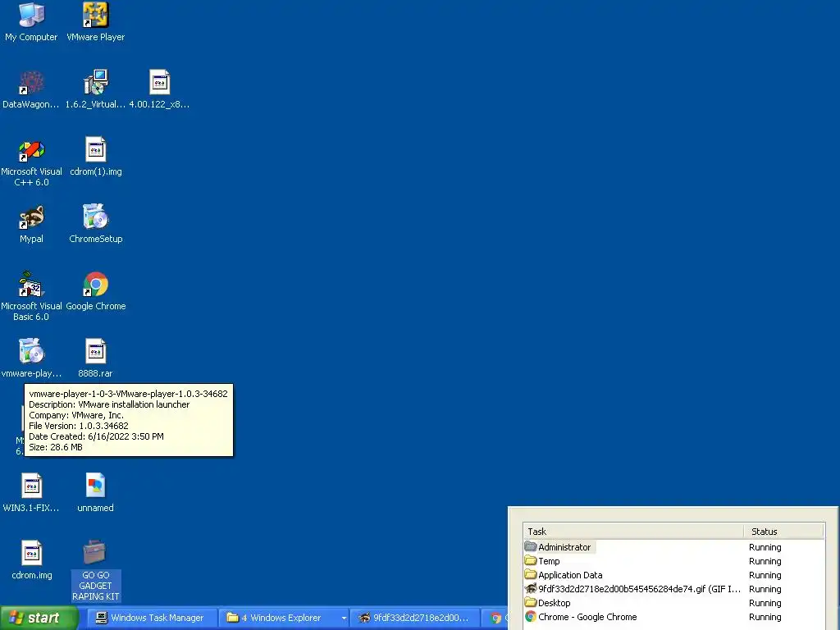
Task: Click Running status of Desktop task
Action: pos(765,603)
